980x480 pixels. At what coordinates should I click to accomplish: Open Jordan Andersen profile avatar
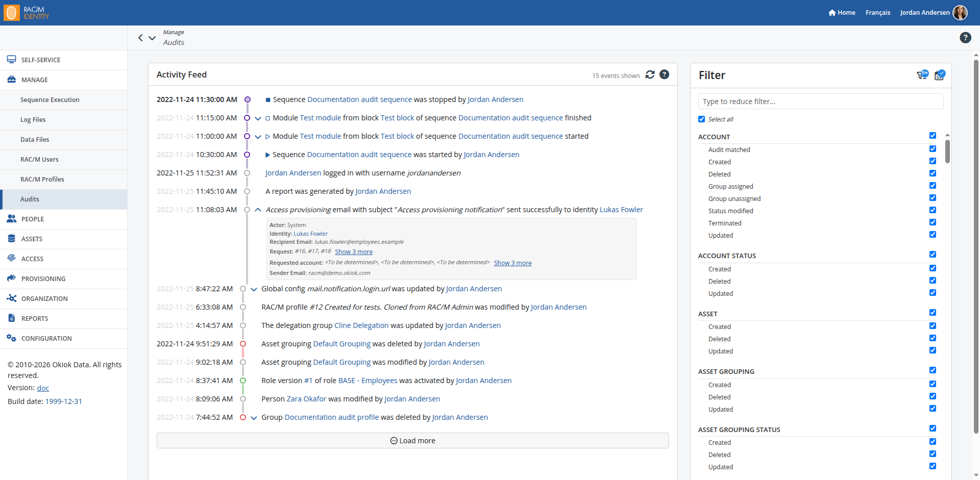960,13
